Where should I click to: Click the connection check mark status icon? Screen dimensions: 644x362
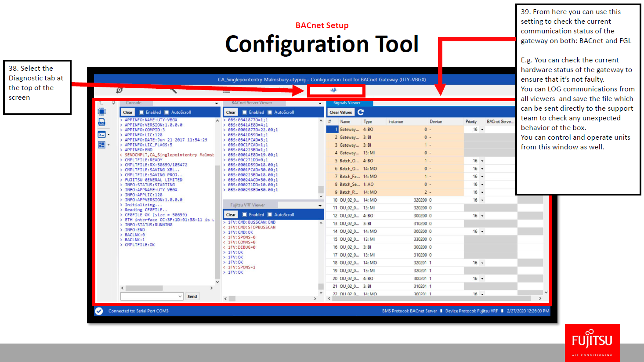pos(99,311)
